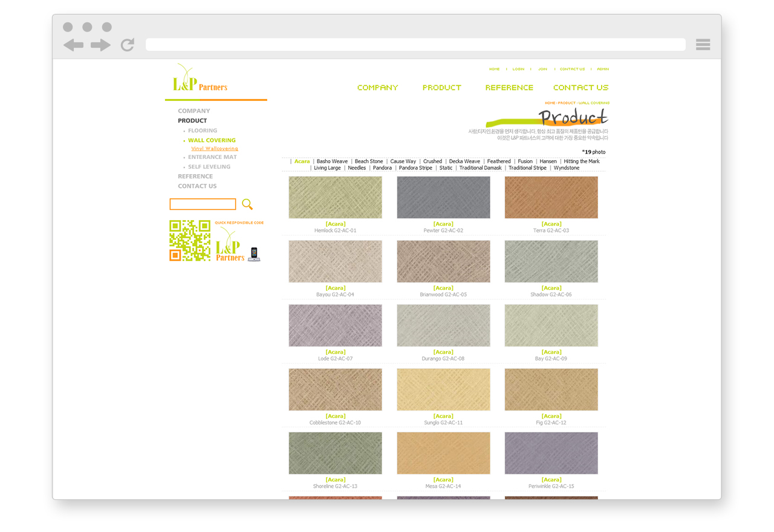This screenshot has width=774, height=532.
Task: Open PRODUCT in the main navigation
Action: pyautogui.click(x=441, y=88)
